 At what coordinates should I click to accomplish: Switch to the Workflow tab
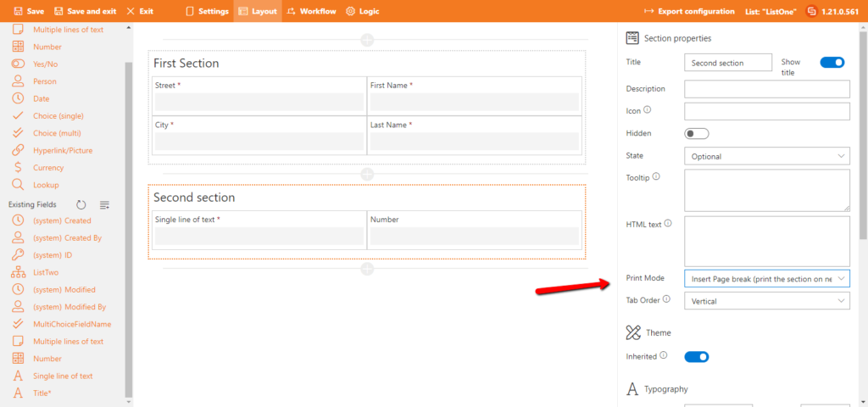(x=311, y=11)
